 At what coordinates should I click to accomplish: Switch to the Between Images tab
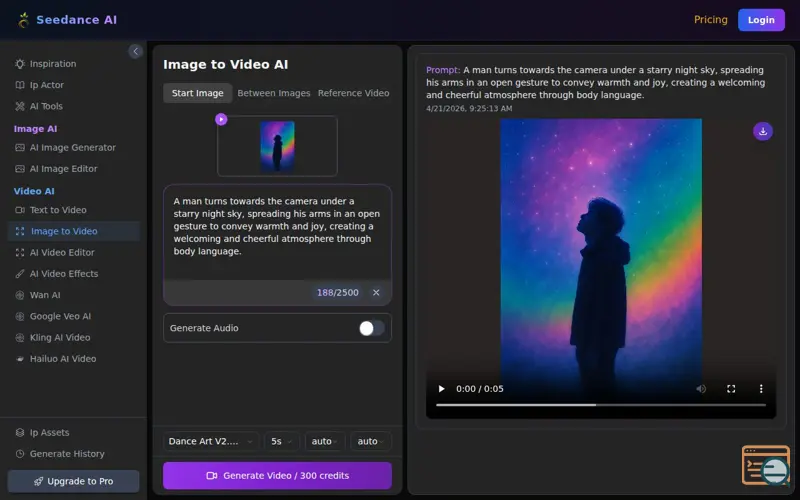point(273,93)
